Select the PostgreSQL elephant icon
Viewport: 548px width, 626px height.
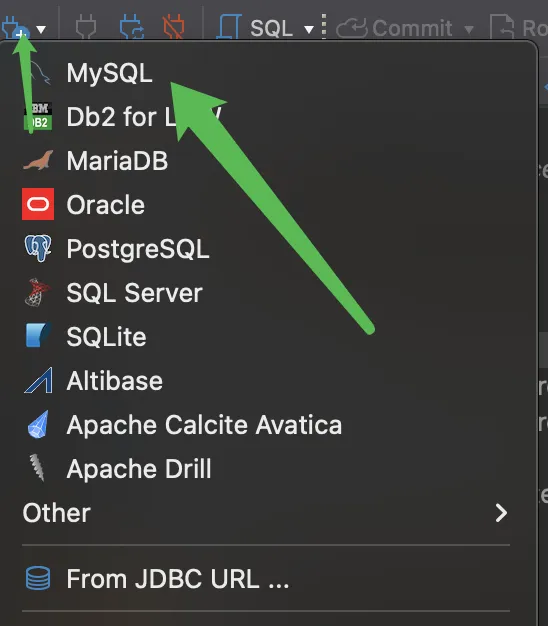pos(38,248)
